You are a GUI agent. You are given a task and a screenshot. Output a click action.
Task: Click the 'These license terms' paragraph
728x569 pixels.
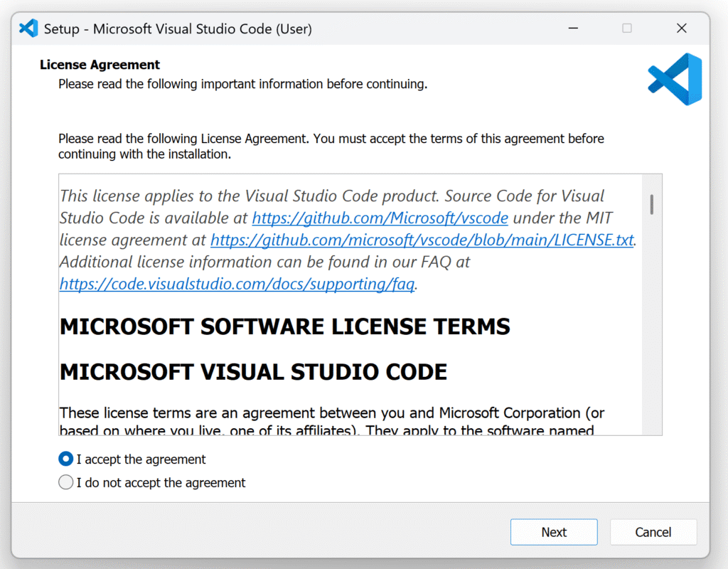(x=331, y=422)
